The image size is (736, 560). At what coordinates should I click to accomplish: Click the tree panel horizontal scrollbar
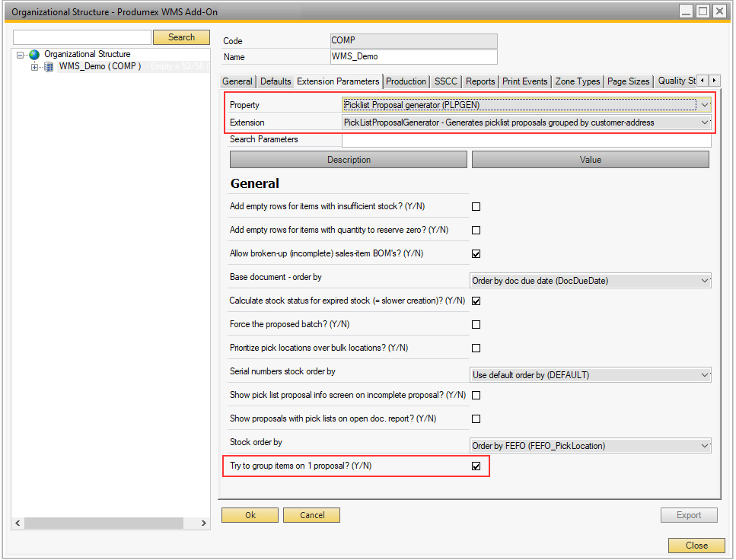pyautogui.click(x=100, y=523)
